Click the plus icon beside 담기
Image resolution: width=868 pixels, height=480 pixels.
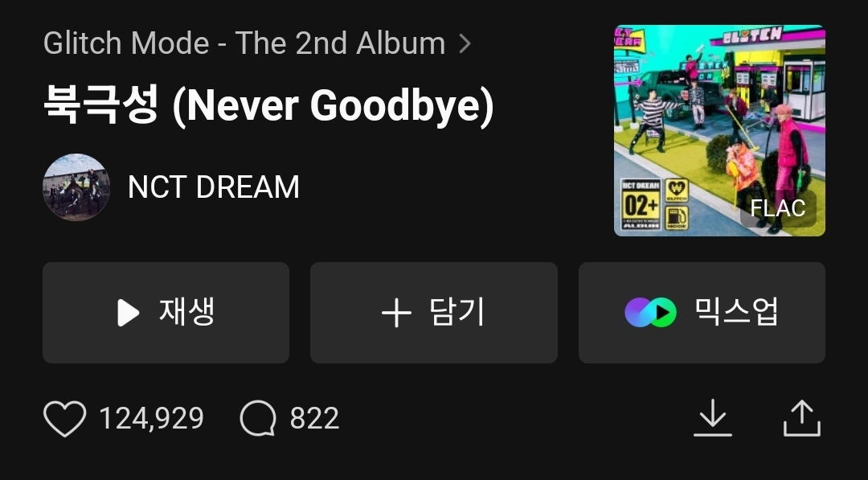(x=396, y=313)
